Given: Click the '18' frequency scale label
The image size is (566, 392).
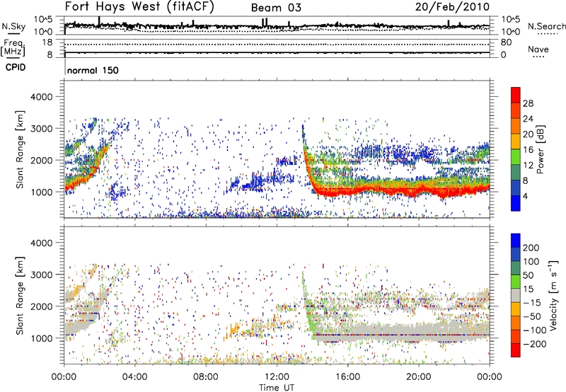Looking at the screenshot, I should [x=47, y=42].
